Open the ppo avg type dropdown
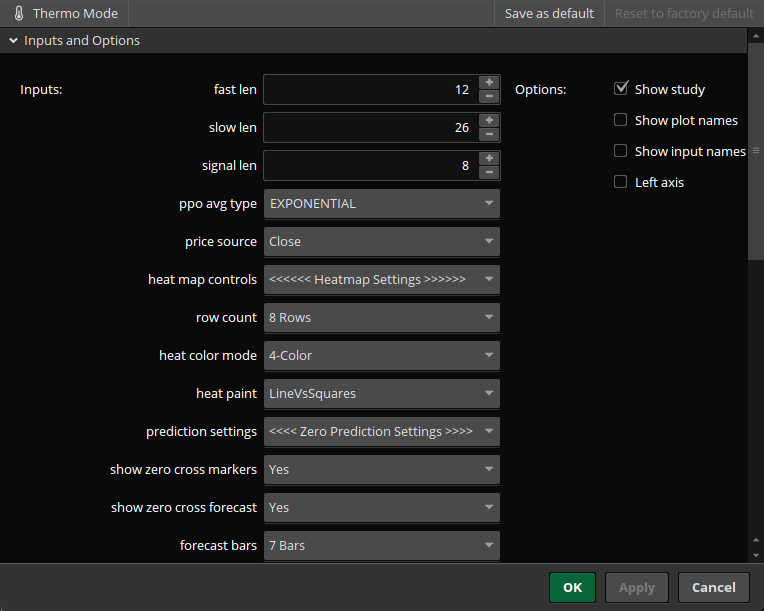 pos(382,204)
